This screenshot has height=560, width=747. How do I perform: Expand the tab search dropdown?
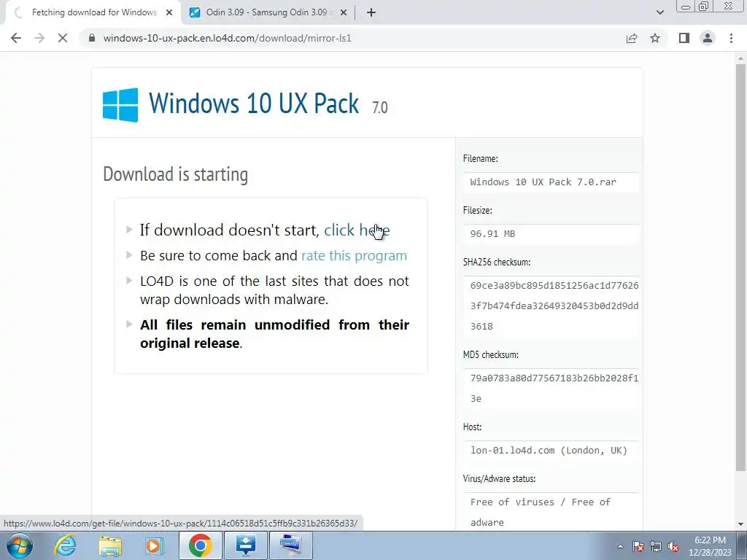(x=659, y=12)
